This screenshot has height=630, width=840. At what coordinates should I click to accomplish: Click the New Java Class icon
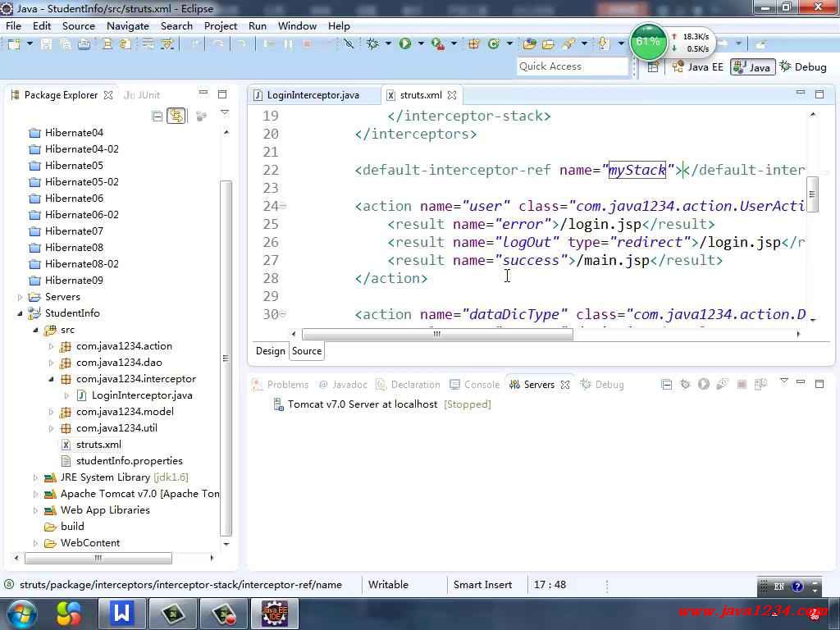tap(493, 44)
